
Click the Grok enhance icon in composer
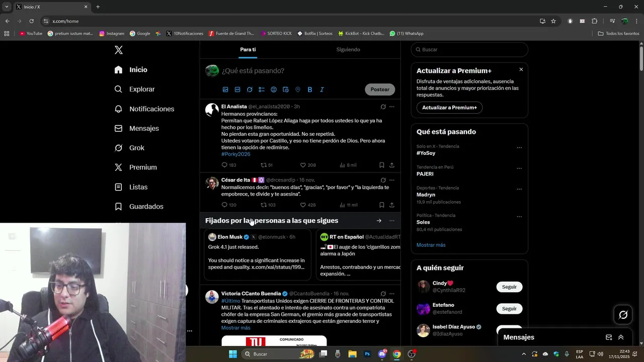[250, 89]
